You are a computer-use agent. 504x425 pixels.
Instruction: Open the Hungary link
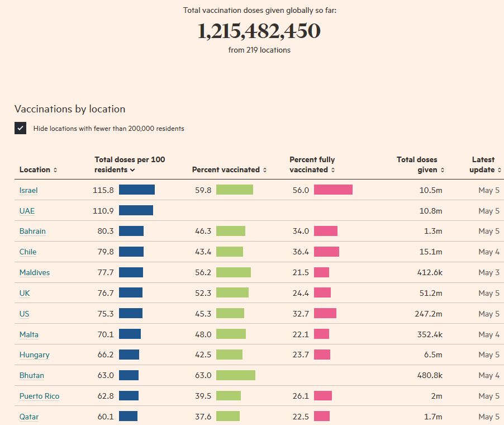pos(34,355)
